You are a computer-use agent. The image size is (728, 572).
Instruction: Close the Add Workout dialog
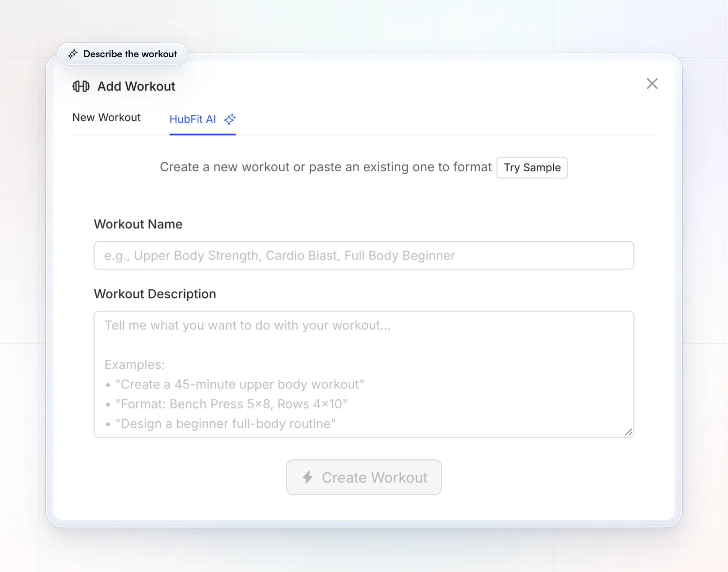(652, 84)
